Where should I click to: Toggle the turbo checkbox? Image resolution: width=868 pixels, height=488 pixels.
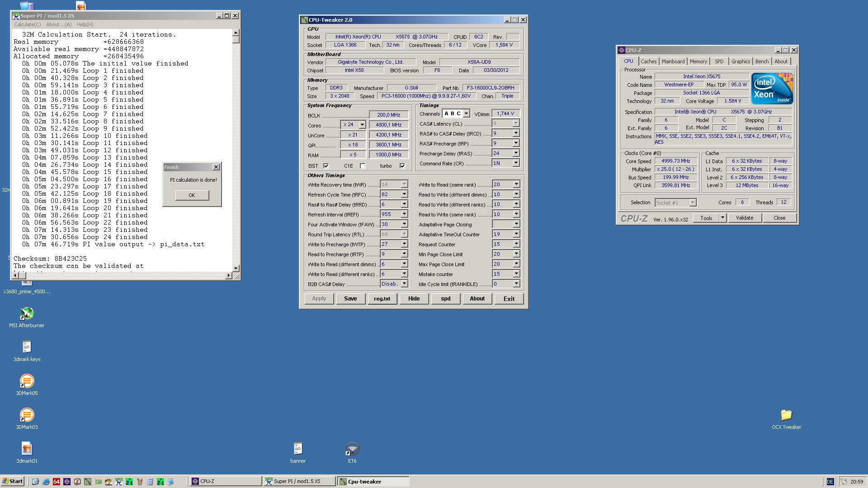click(402, 166)
